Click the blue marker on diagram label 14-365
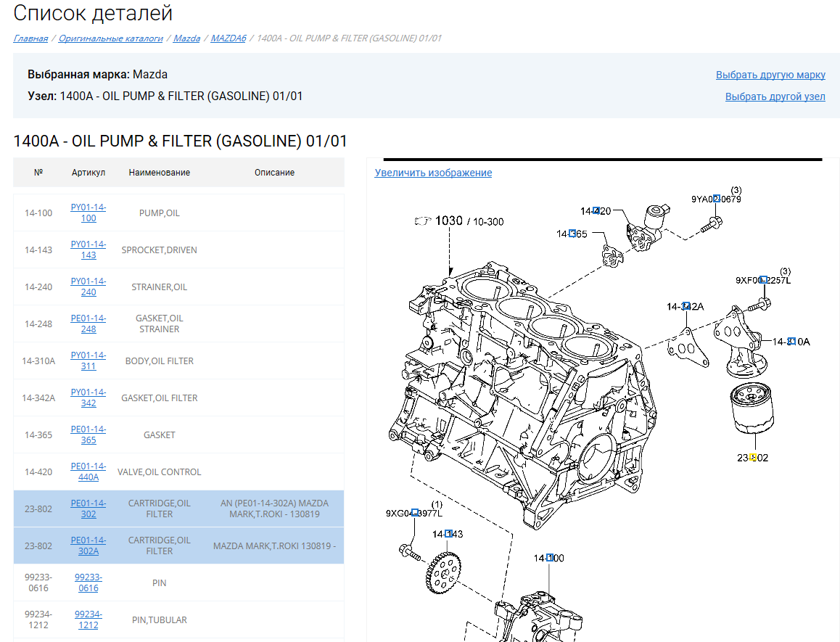The height and width of the screenshot is (642, 840). click(x=572, y=233)
